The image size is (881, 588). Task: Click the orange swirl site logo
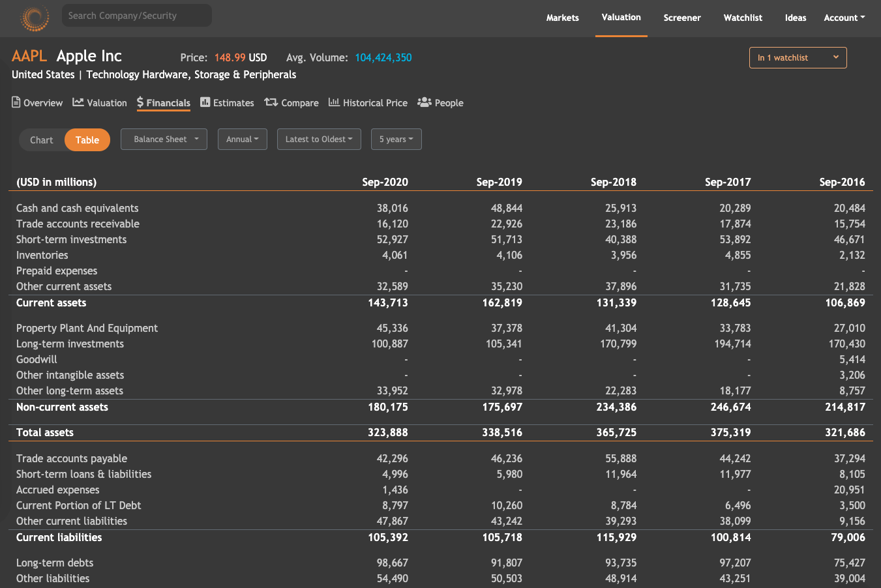pyautogui.click(x=35, y=18)
